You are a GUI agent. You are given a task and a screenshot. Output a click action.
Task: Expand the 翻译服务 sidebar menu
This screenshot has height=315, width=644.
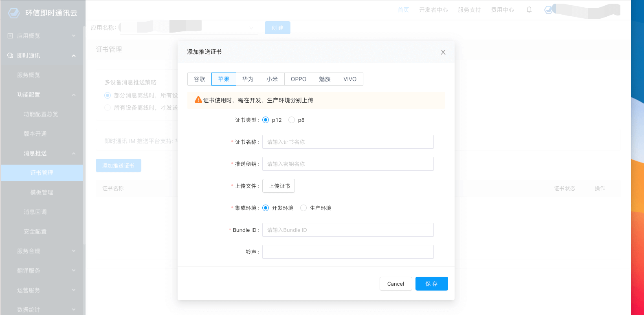(74, 271)
